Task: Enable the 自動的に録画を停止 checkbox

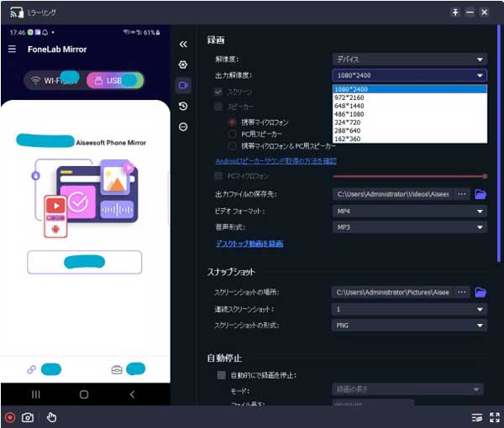Action: pyautogui.click(x=221, y=375)
